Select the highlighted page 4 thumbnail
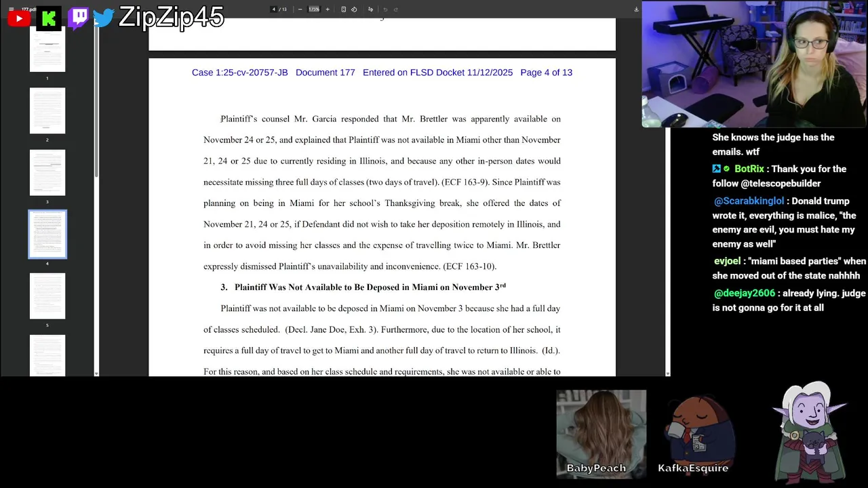This screenshot has height=488, width=868. [x=47, y=235]
